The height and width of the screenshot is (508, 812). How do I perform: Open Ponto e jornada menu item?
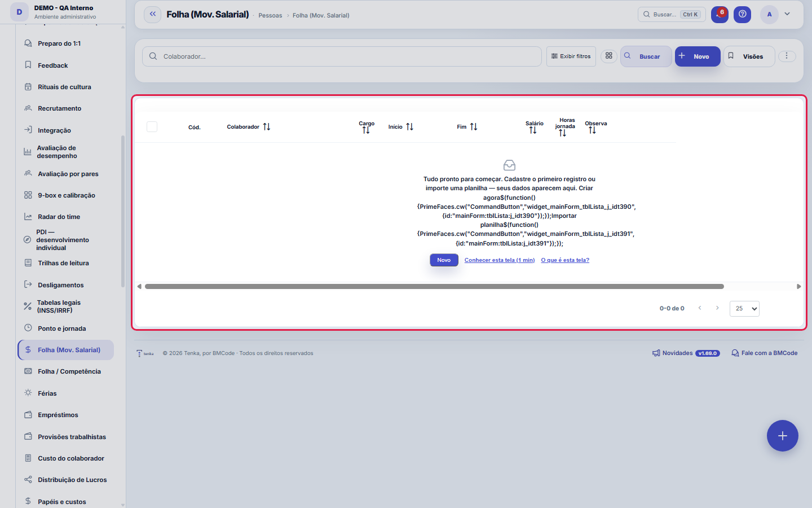click(62, 329)
